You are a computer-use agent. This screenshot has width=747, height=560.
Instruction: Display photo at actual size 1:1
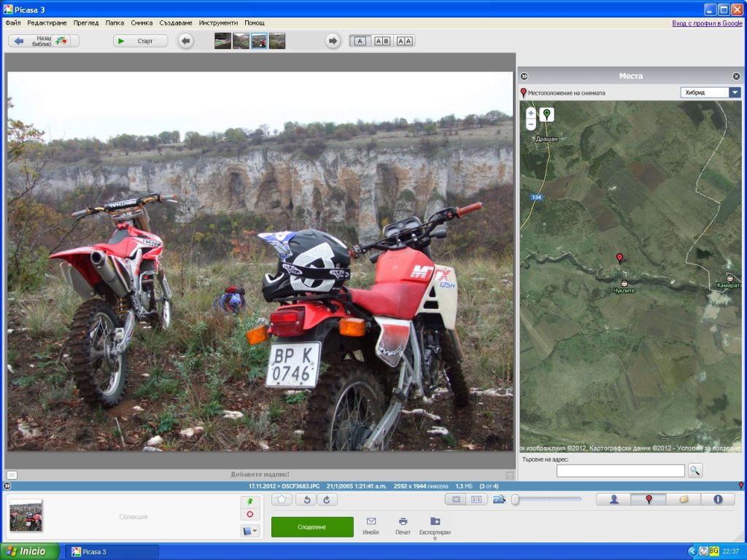click(476, 499)
